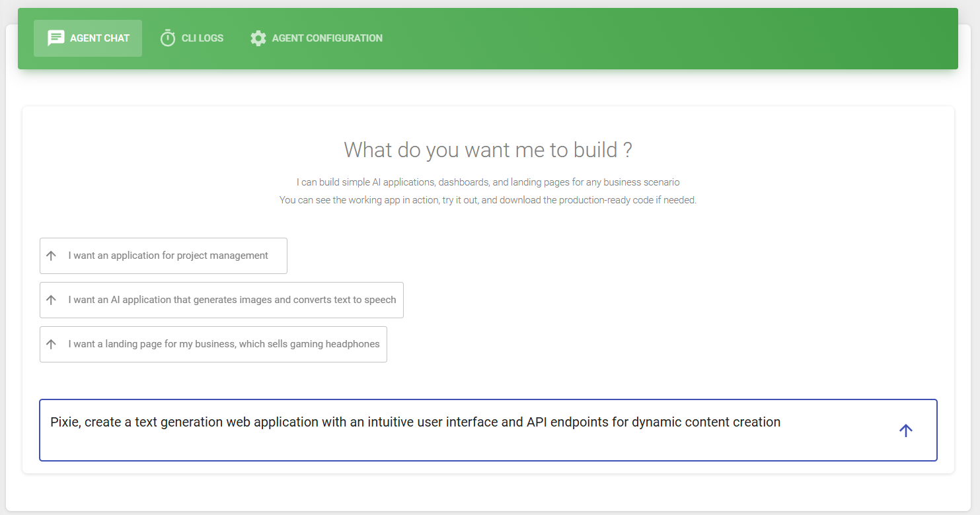
Task: Pick the AI image and text-to-speech suggestion
Action: pos(232,300)
